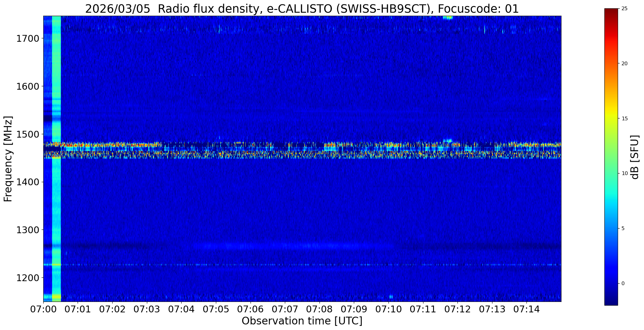Click the 1300 frequency tick label

pos(28,230)
